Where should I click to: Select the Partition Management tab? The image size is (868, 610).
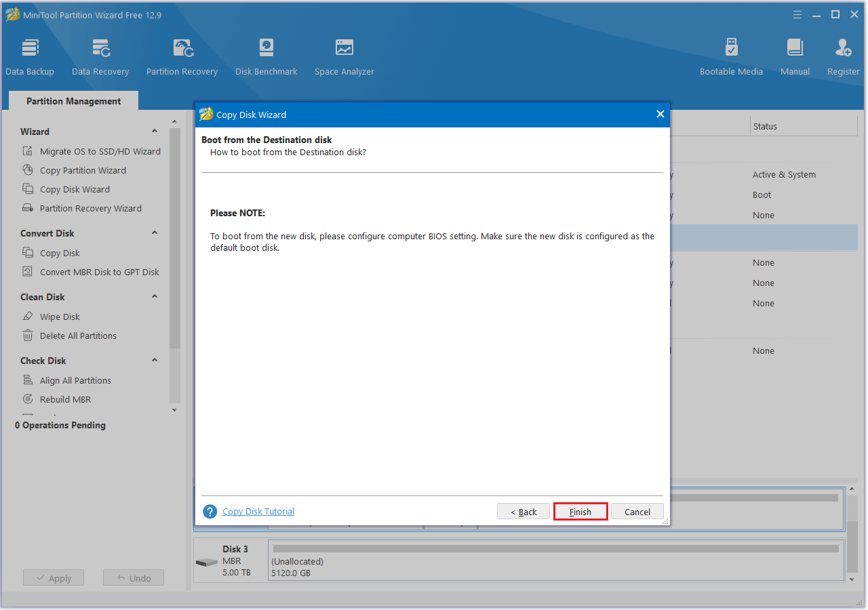pyautogui.click(x=73, y=101)
